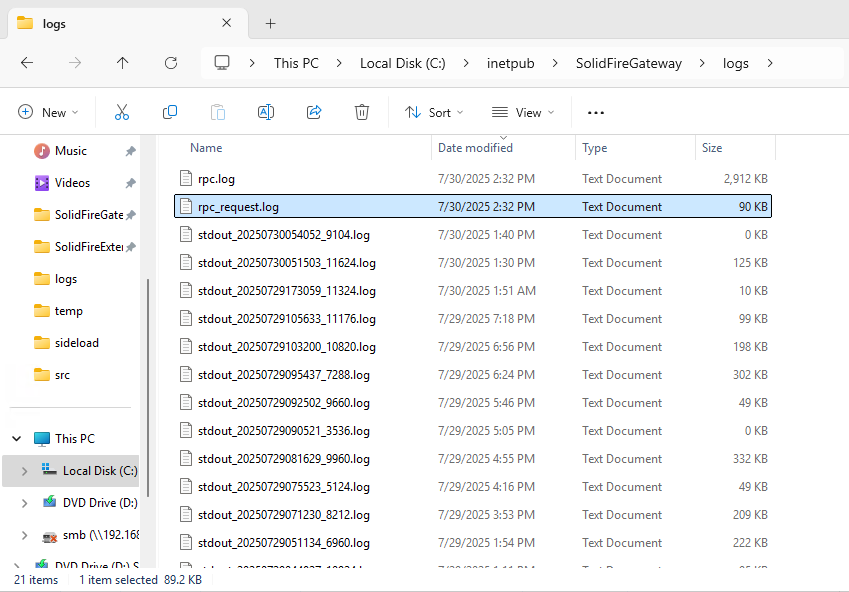Select Videos in the navigation pane
Screen dimensions: 849x592
tap(72, 183)
